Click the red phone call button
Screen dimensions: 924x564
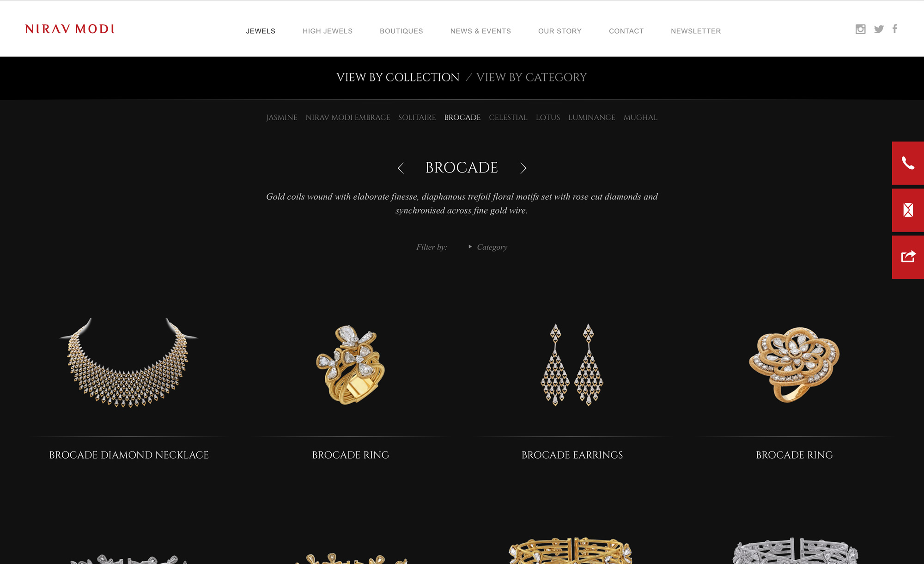(908, 163)
